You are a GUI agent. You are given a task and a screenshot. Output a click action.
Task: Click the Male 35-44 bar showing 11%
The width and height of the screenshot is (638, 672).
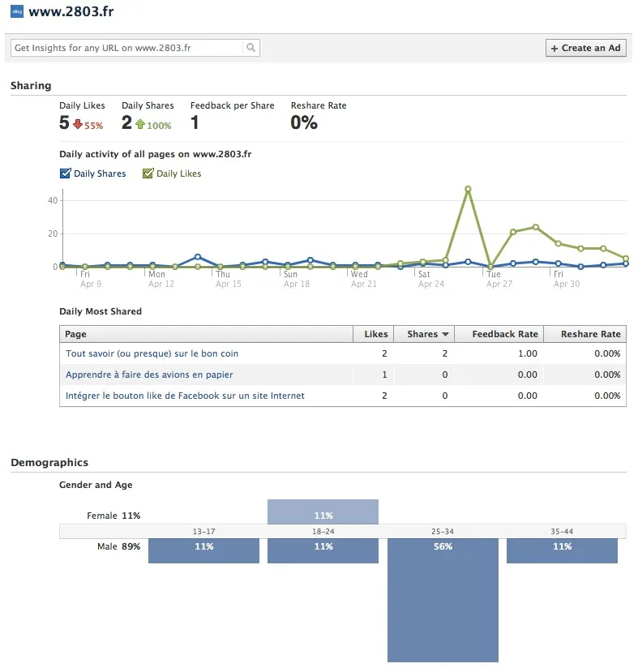pyautogui.click(x=562, y=550)
